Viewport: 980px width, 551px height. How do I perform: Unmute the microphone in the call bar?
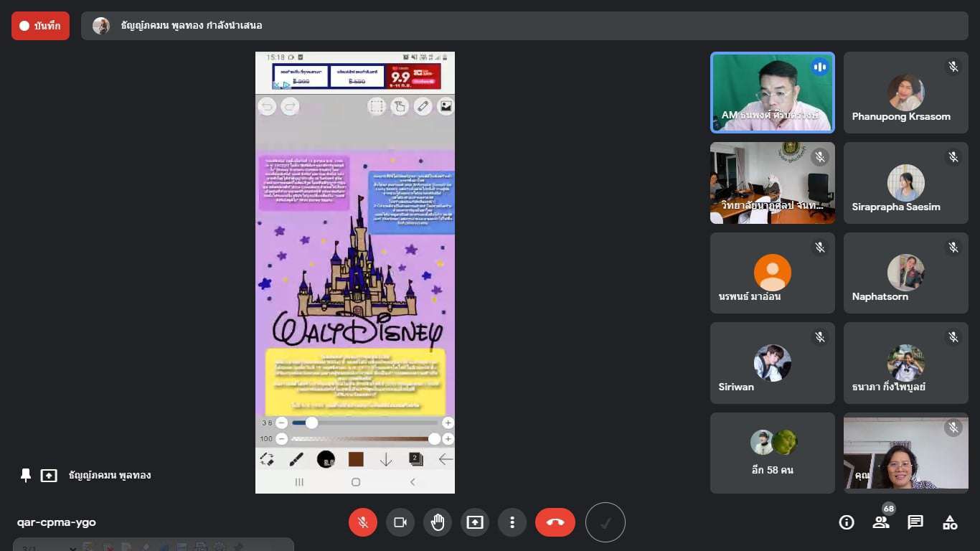point(363,522)
